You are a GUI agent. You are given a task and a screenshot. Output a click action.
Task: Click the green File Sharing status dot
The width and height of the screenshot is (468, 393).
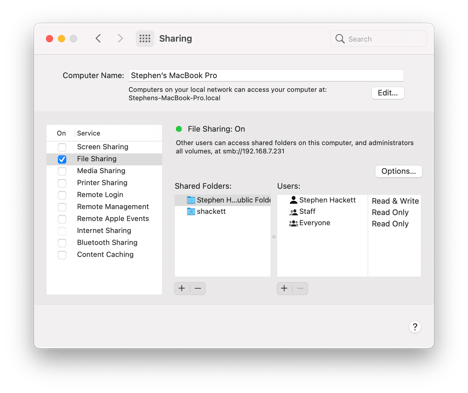179,129
